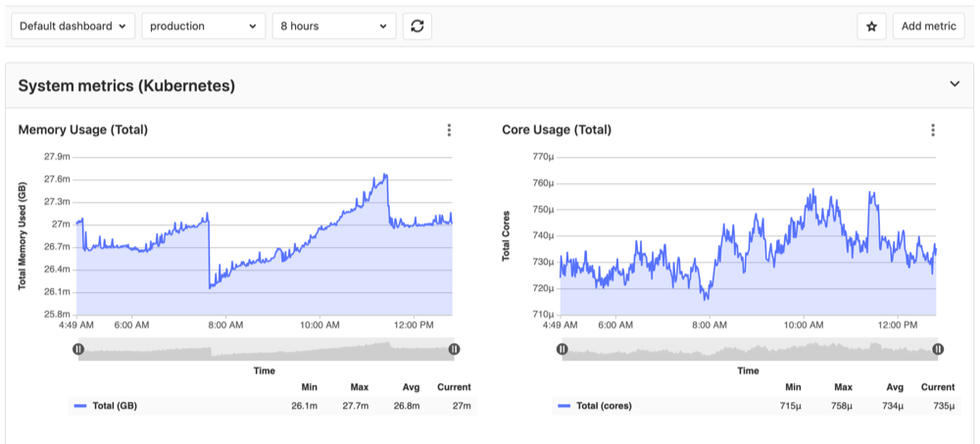Click left zoom handle on Core Usage chart
The height and width of the screenshot is (444, 980).
click(x=563, y=349)
